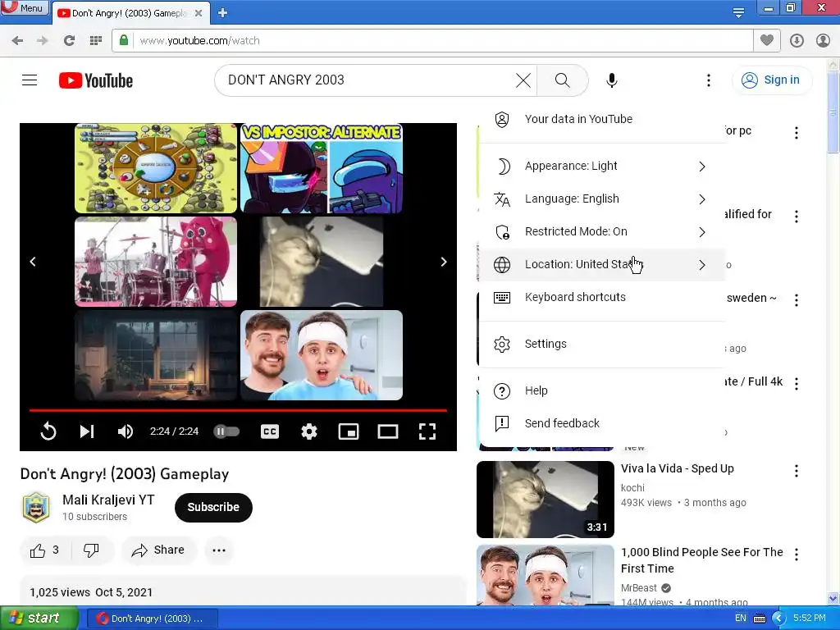
Task: Open YouTube hamburger guide menu
Action: click(30, 80)
